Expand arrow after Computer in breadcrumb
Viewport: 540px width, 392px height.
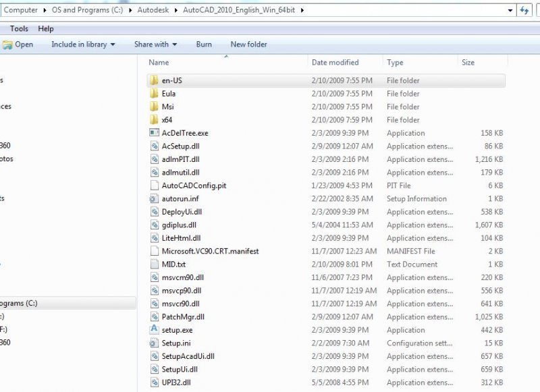[x=45, y=10]
